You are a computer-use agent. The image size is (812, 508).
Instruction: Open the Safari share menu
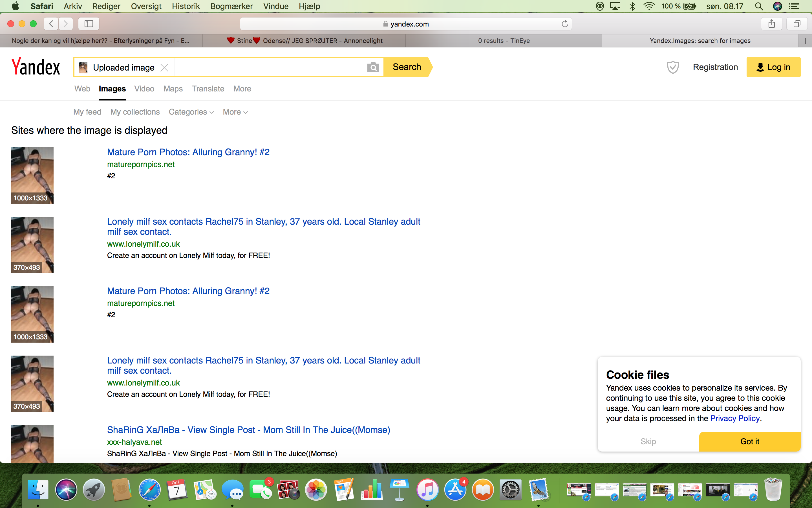771,23
